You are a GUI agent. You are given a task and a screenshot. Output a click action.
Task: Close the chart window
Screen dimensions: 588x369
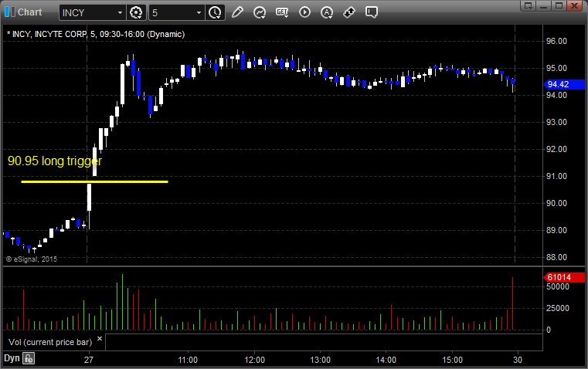(574, 5)
